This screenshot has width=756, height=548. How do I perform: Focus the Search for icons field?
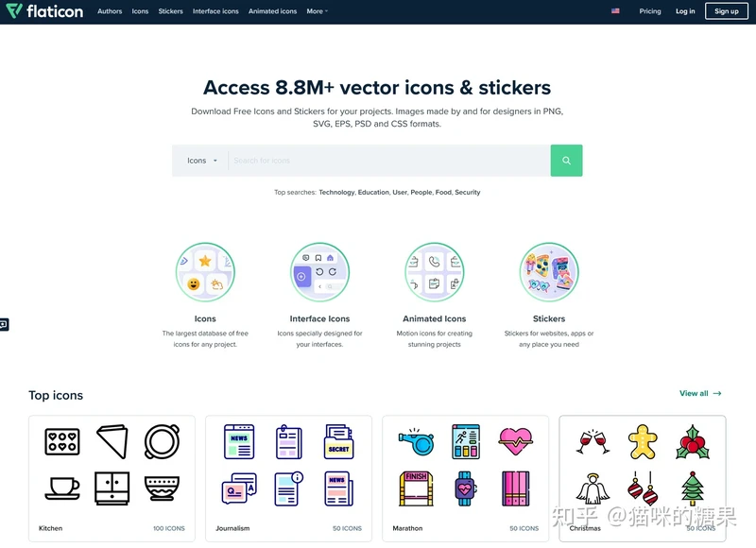(389, 161)
